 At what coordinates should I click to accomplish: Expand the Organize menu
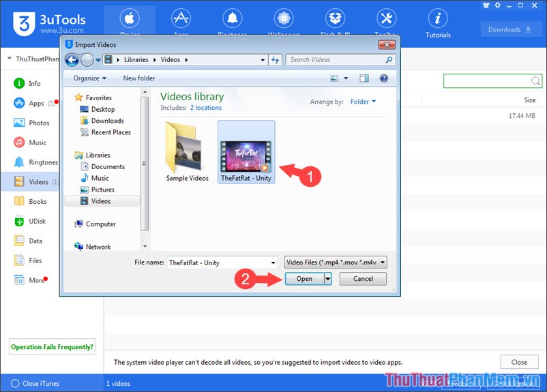pyautogui.click(x=90, y=78)
